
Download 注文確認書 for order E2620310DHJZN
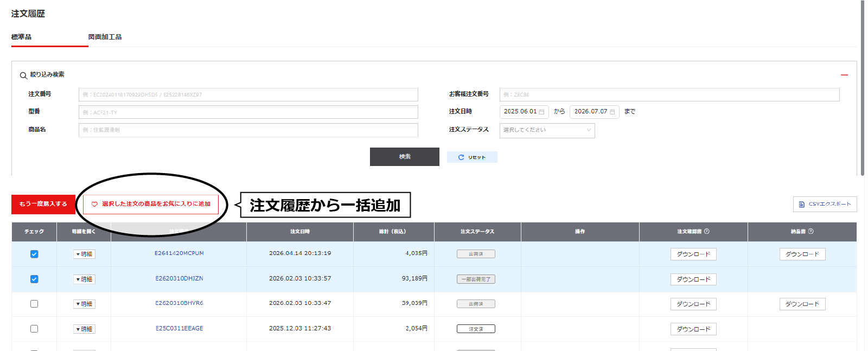point(693,279)
